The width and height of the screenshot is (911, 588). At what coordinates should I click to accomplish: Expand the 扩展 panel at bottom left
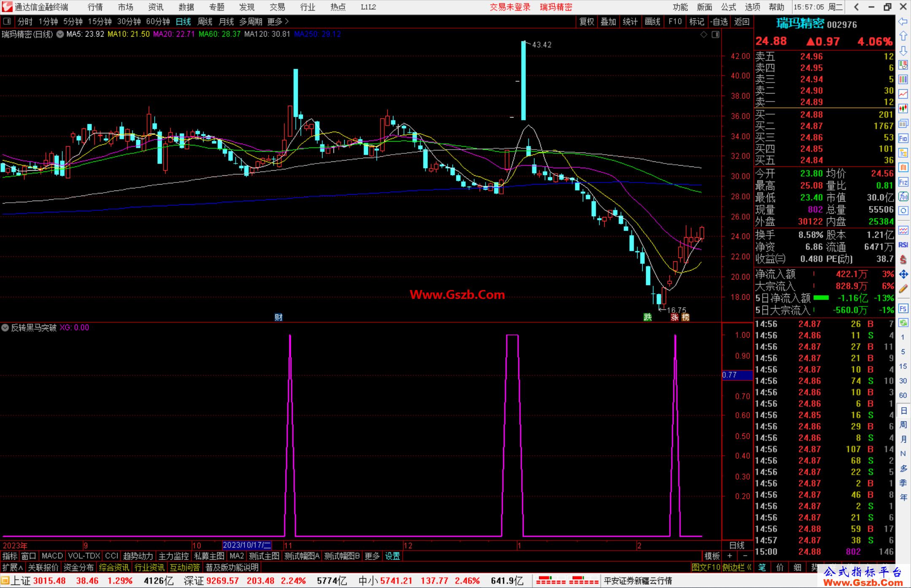point(13,567)
